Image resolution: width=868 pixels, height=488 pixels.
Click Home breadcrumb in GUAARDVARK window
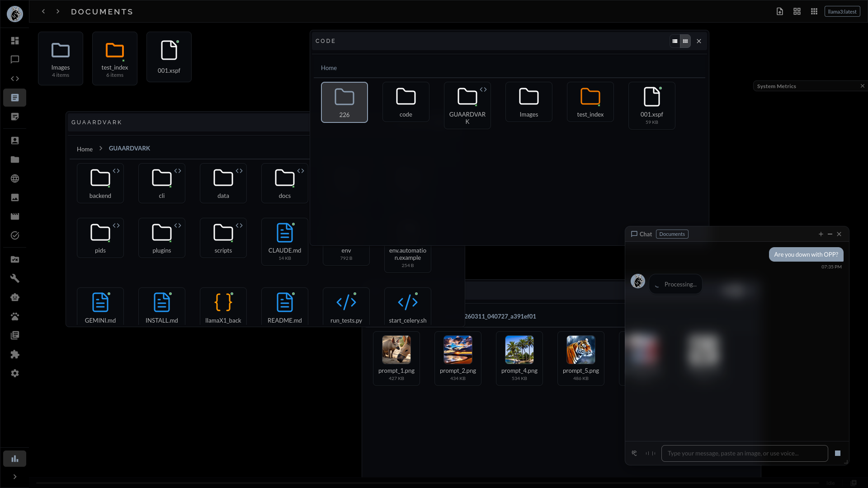click(85, 149)
